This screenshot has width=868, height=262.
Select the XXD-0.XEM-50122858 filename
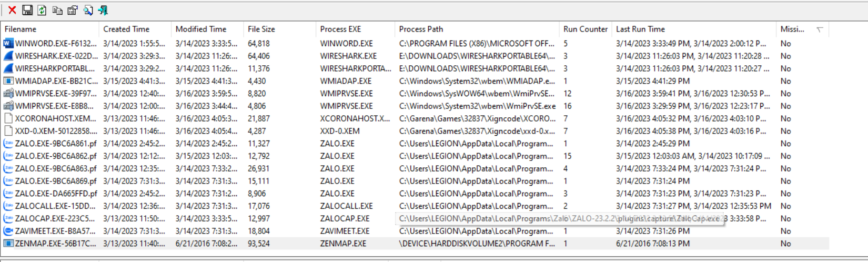point(56,131)
